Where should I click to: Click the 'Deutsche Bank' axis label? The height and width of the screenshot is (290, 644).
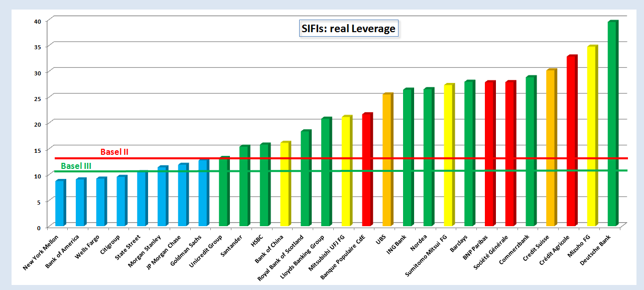(596, 250)
